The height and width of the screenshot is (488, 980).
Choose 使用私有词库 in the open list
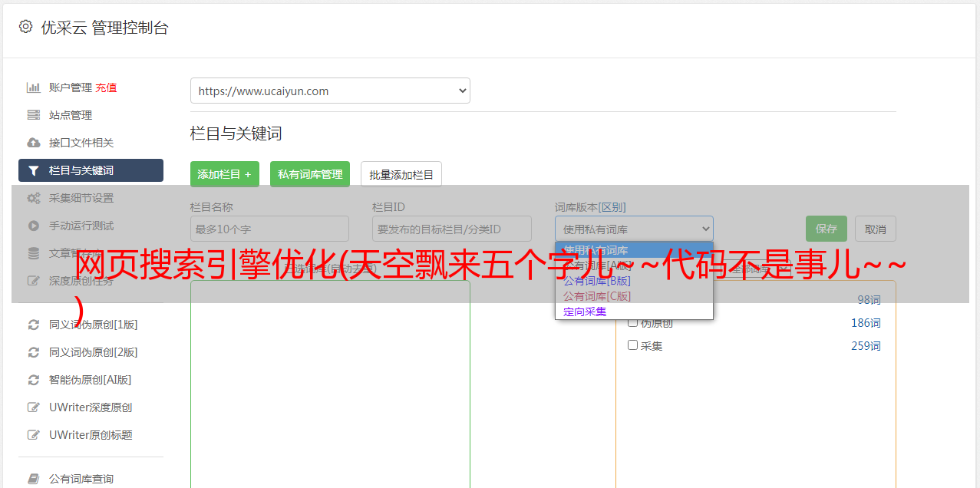(x=634, y=250)
